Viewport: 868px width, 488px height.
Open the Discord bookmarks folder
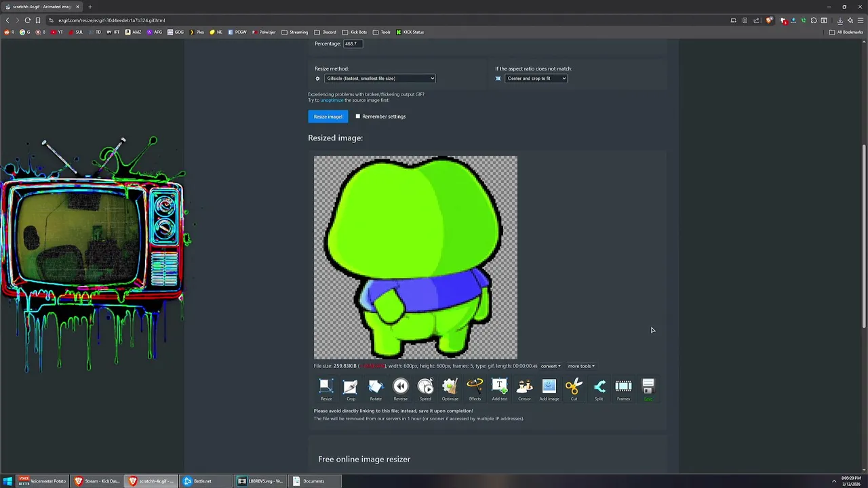[x=325, y=32]
